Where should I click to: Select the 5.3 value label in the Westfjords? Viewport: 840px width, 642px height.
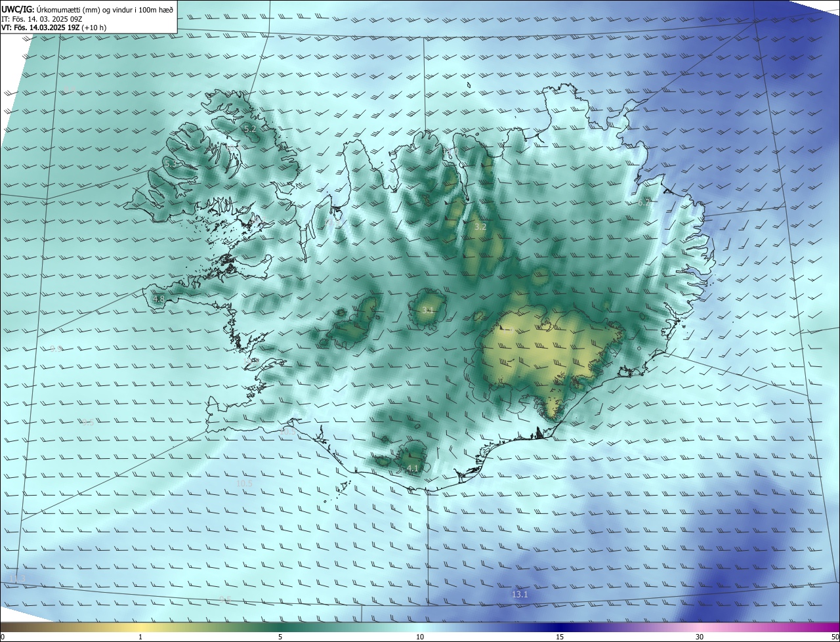[x=170, y=163]
